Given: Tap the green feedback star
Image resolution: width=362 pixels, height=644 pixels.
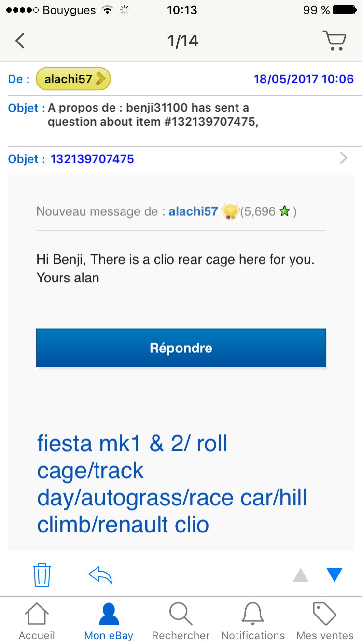Looking at the screenshot, I should [x=284, y=211].
